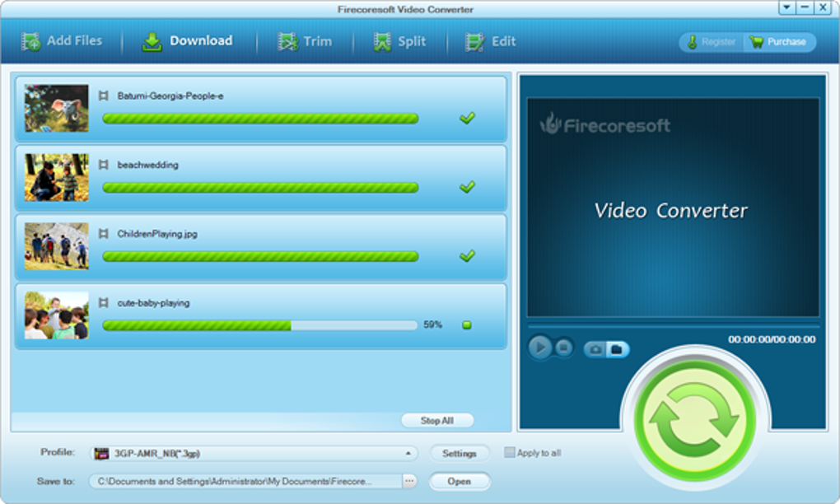
Task: Click the cute-baby-playing progress bar
Action: click(x=259, y=325)
